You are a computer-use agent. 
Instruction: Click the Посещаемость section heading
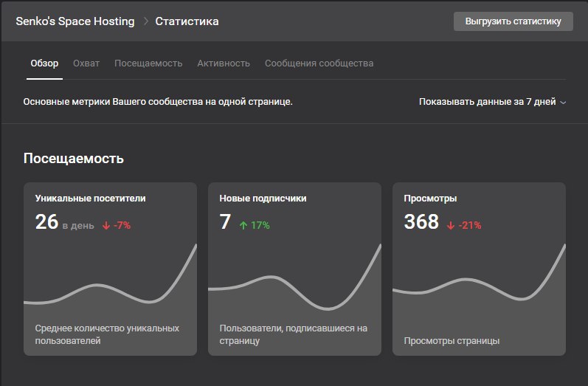pos(74,158)
